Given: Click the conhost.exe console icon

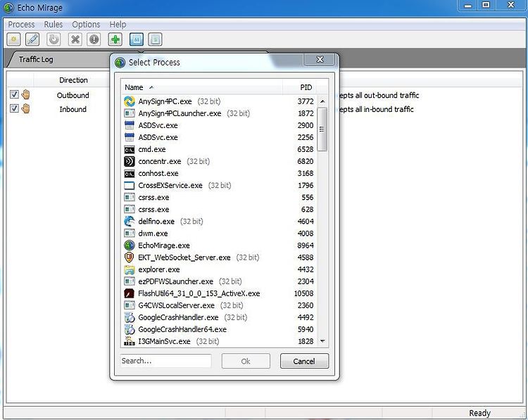Looking at the screenshot, I should pos(130,174).
